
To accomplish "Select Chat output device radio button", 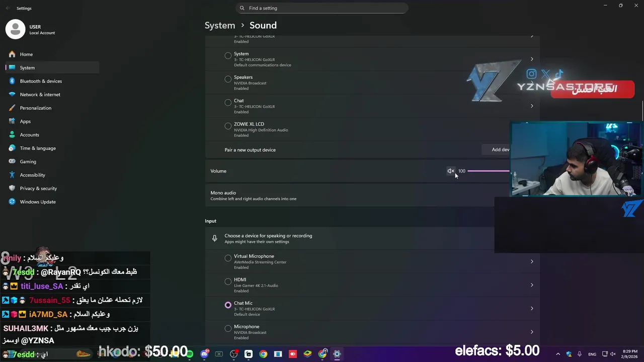I will point(228,103).
